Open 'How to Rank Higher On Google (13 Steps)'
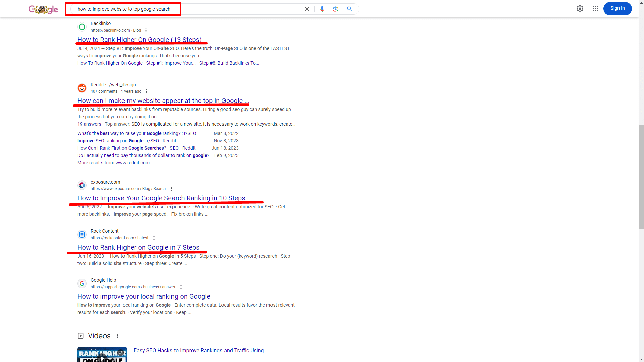The height and width of the screenshot is (362, 644). point(139,40)
